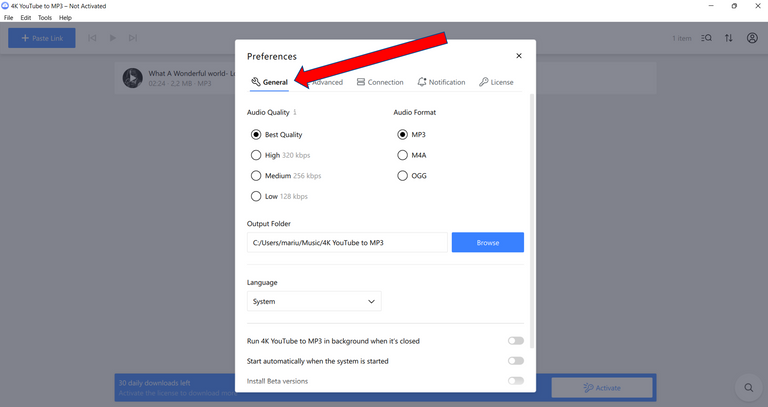The height and width of the screenshot is (407, 768).
Task: Skip to previous track in toolbar
Action: (x=92, y=38)
